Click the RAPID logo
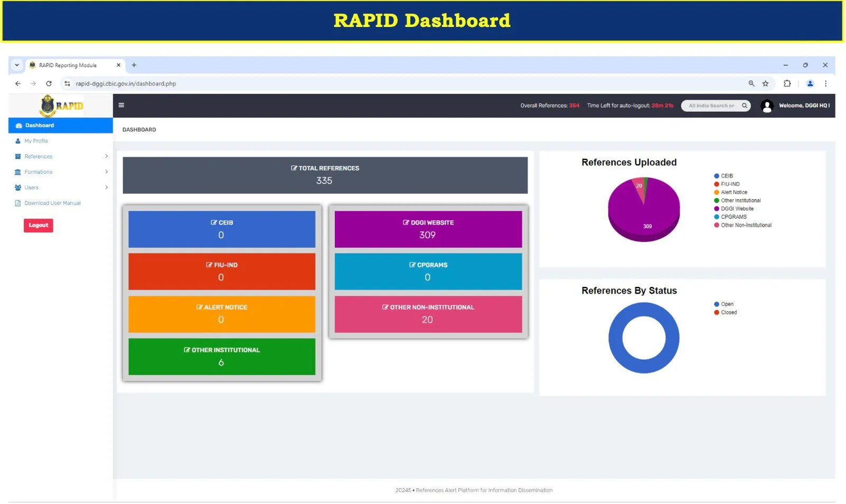Screen dimensions: 846x504 point(62,106)
